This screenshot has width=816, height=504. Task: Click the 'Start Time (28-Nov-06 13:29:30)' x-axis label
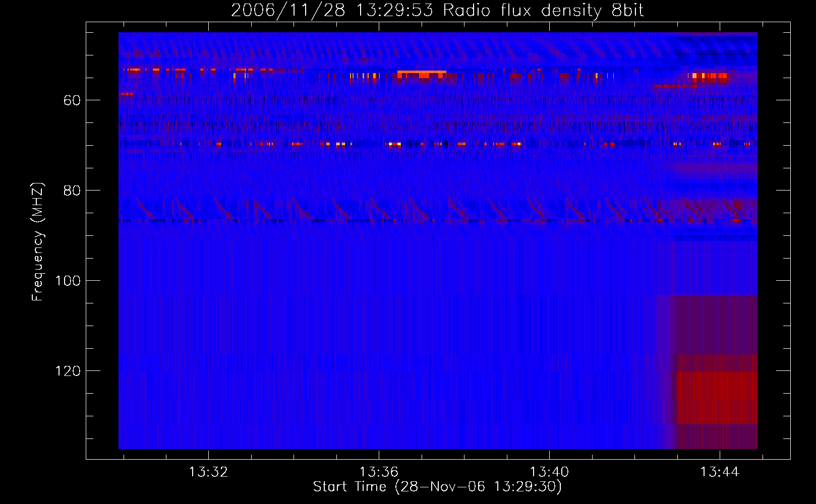click(437, 487)
